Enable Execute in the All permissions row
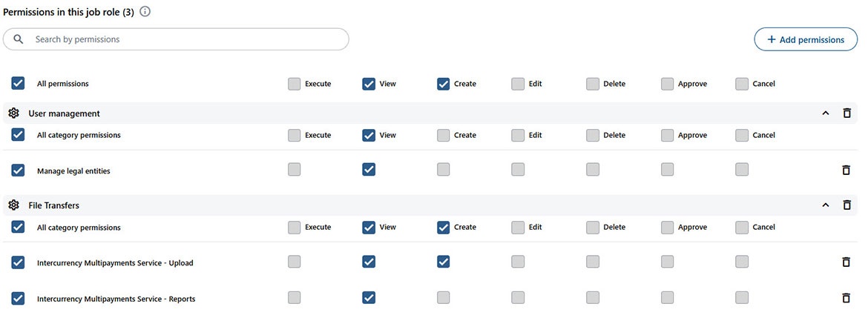 click(x=295, y=84)
